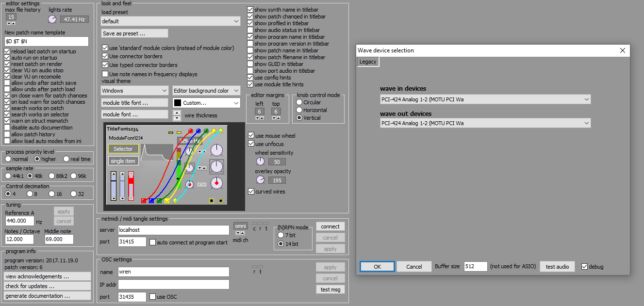Toggle the debug checkbox
The width and height of the screenshot is (644, 306).
pyautogui.click(x=584, y=267)
